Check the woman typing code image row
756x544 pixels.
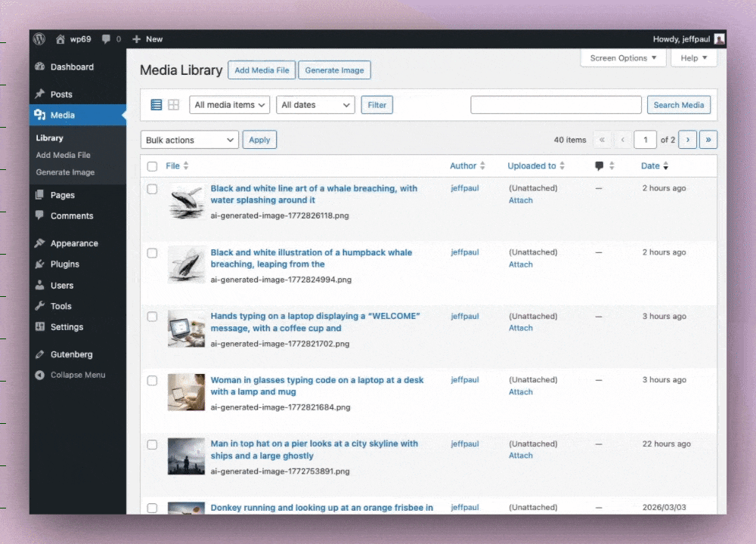click(152, 380)
